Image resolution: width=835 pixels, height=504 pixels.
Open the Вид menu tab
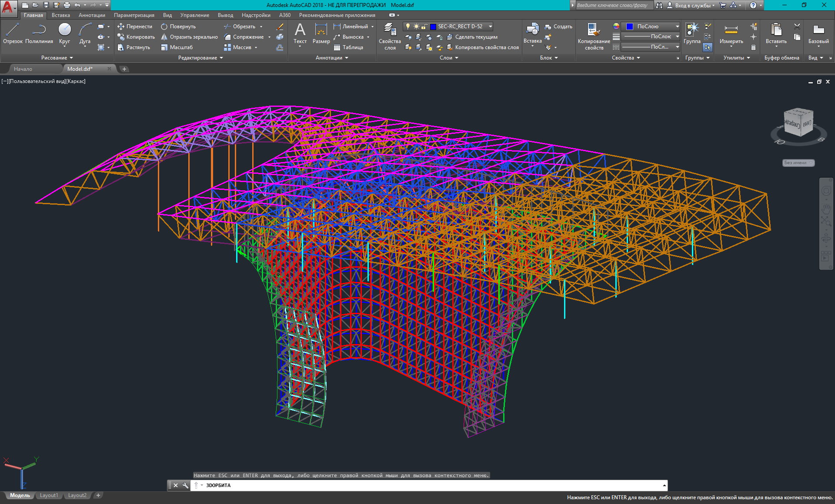click(x=167, y=15)
